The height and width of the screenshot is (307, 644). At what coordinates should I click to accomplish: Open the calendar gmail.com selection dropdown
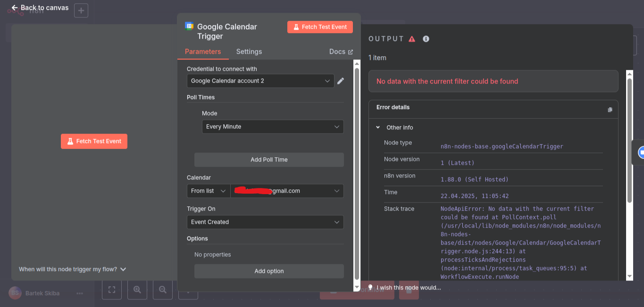pos(287,191)
